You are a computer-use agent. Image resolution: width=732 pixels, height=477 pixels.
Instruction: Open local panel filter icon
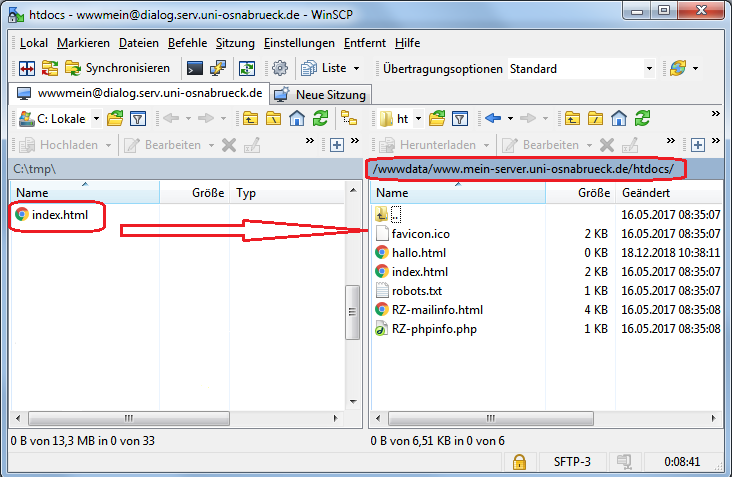point(139,119)
